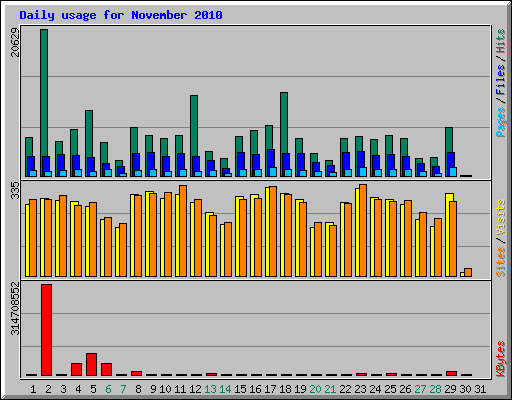Click the red KBytes bar for day 5
The height and width of the screenshot is (400, 512).
91,365
